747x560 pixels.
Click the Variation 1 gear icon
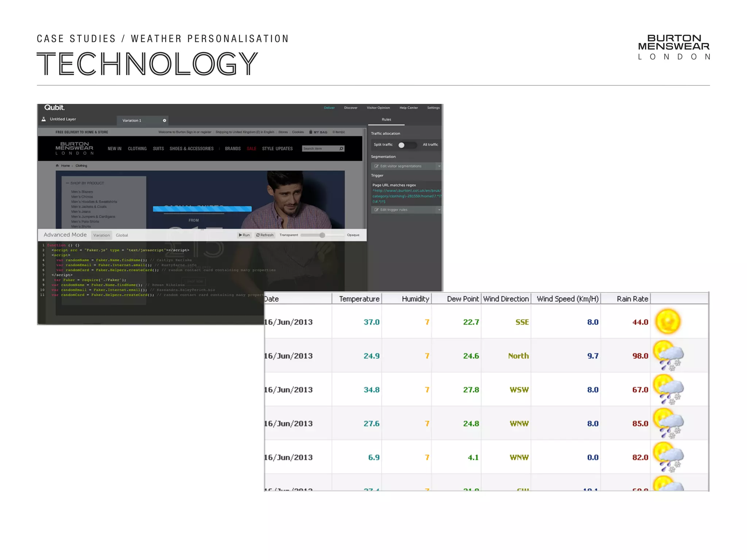(x=165, y=120)
